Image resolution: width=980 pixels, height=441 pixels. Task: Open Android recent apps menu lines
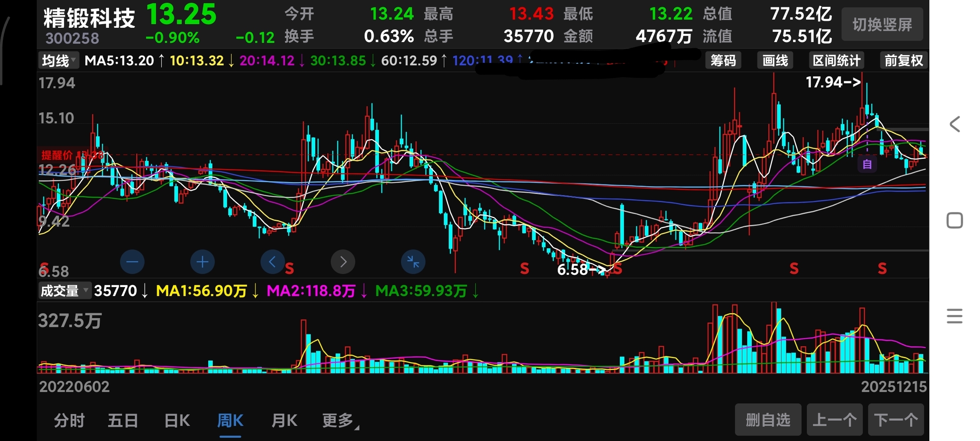pyautogui.click(x=954, y=316)
